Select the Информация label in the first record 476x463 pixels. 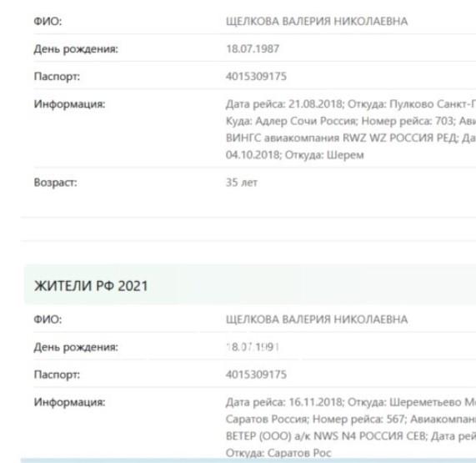tap(69, 104)
